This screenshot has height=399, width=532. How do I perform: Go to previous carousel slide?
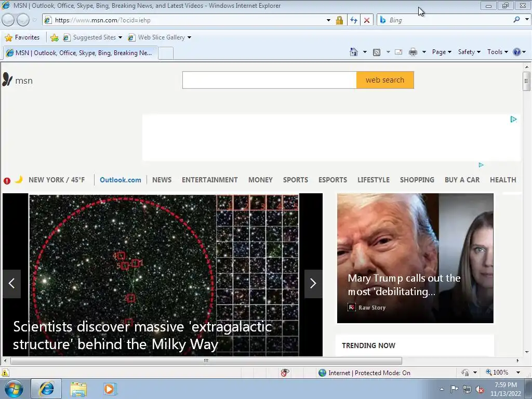pyautogui.click(x=12, y=284)
